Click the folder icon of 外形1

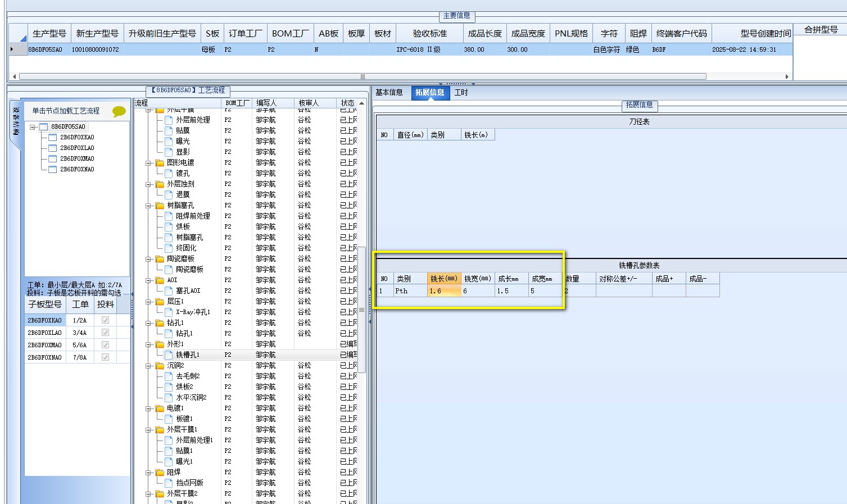point(160,344)
